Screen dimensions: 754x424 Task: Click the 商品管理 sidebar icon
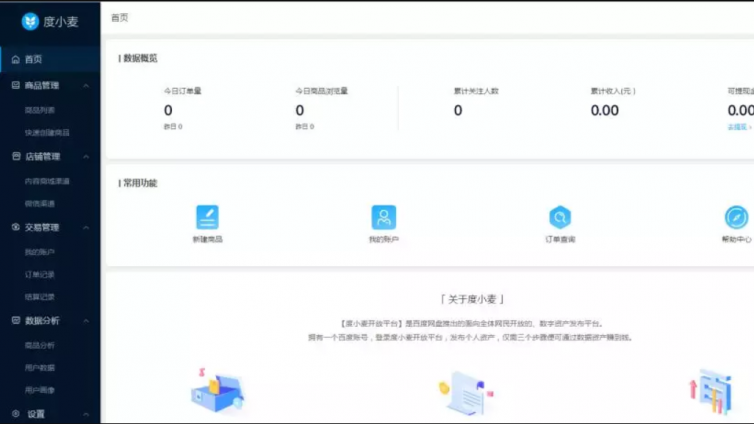click(x=16, y=85)
